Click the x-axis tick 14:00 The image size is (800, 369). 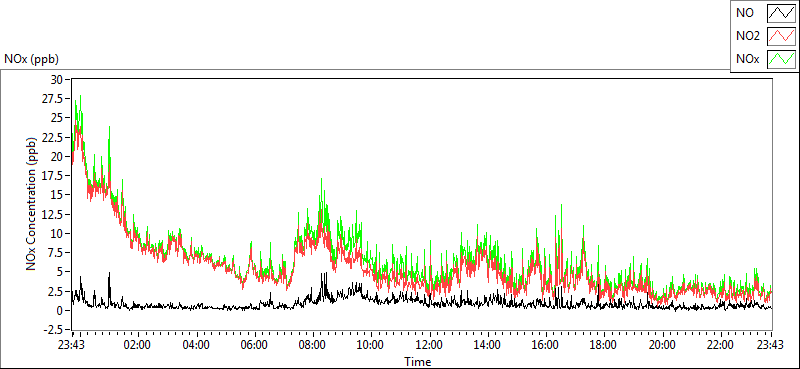tap(487, 345)
